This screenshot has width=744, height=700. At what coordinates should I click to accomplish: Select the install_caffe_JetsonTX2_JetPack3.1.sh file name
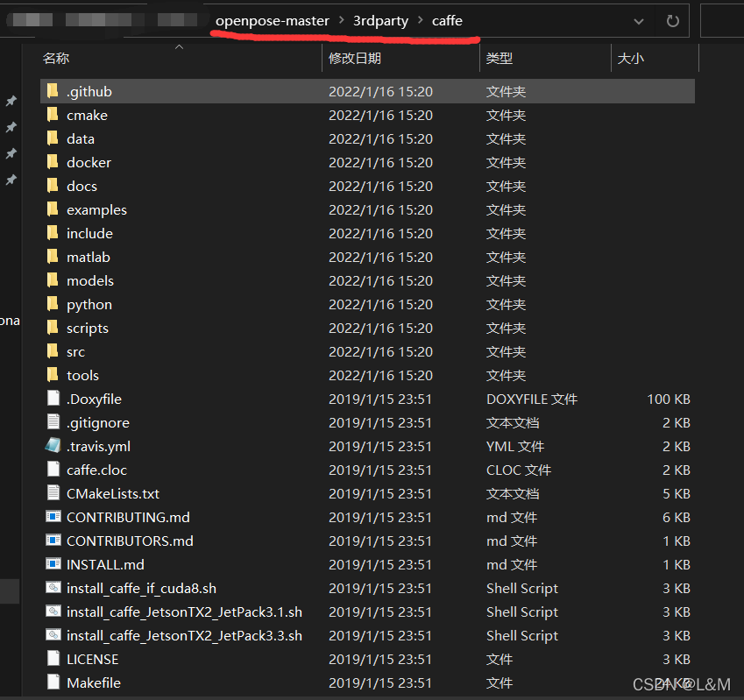point(185,612)
